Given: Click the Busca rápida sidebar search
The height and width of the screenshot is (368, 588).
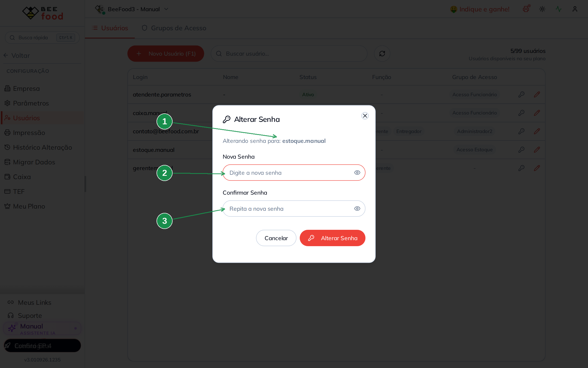Looking at the screenshot, I should (42, 38).
